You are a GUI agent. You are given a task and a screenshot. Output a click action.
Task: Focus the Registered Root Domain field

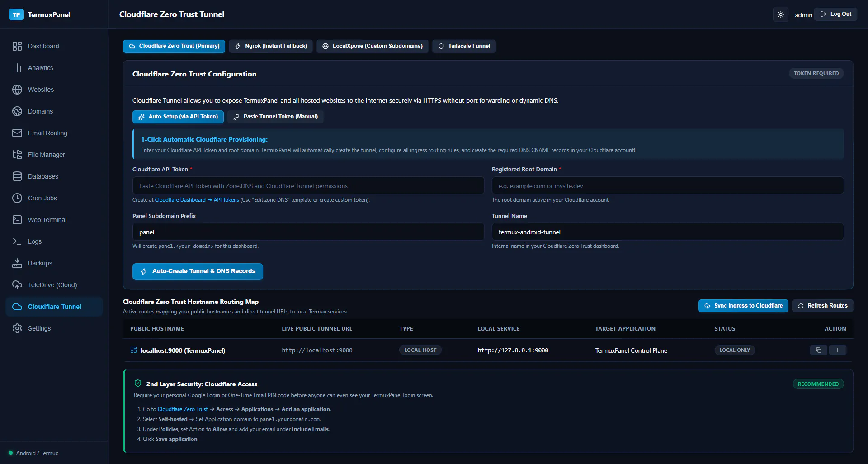coord(668,186)
